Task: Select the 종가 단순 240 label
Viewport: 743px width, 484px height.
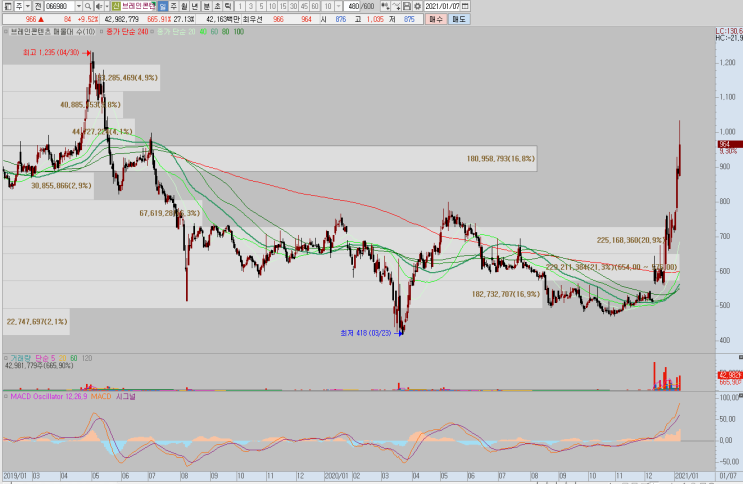Action: [x=127, y=32]
